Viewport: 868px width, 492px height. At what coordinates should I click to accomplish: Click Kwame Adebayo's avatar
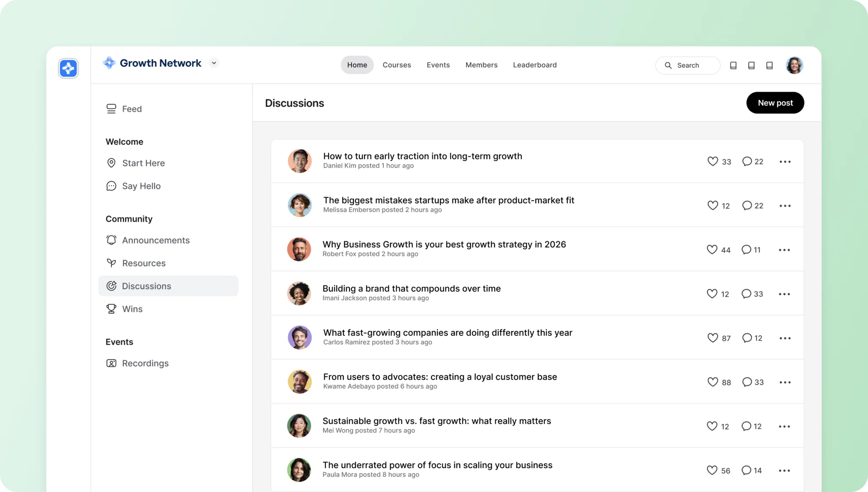299,382
